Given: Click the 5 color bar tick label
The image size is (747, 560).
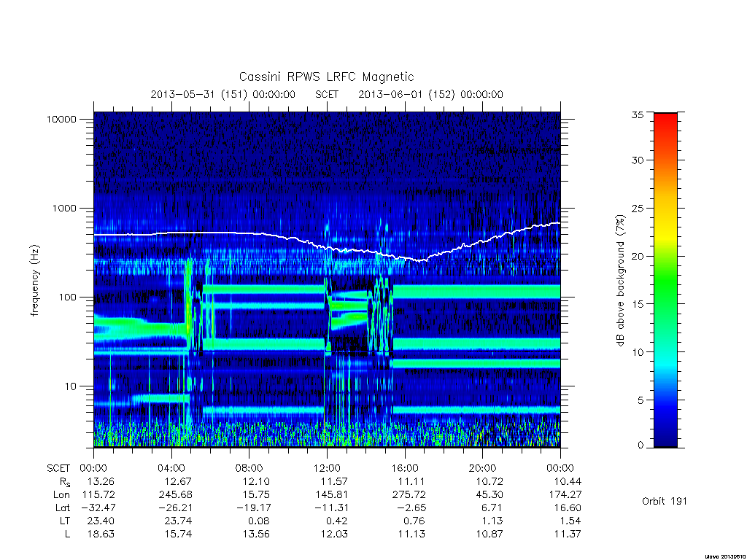Looking at the screenshot, I should pos(640,400).
